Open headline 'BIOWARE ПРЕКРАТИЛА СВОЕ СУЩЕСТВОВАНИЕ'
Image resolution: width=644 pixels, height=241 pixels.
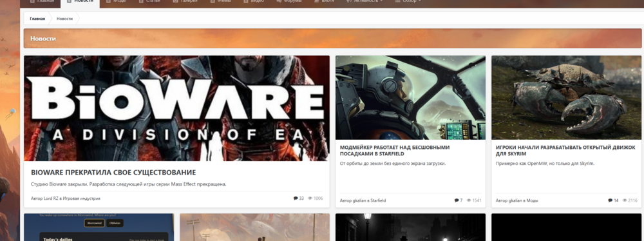[113, 172]
